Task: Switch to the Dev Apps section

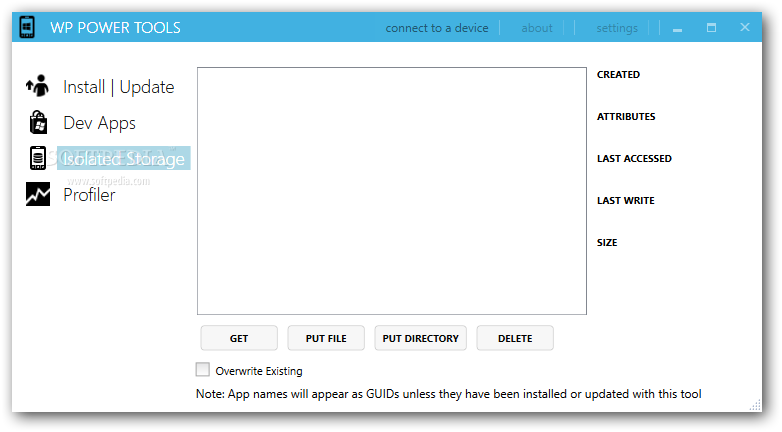Action: 99,123
